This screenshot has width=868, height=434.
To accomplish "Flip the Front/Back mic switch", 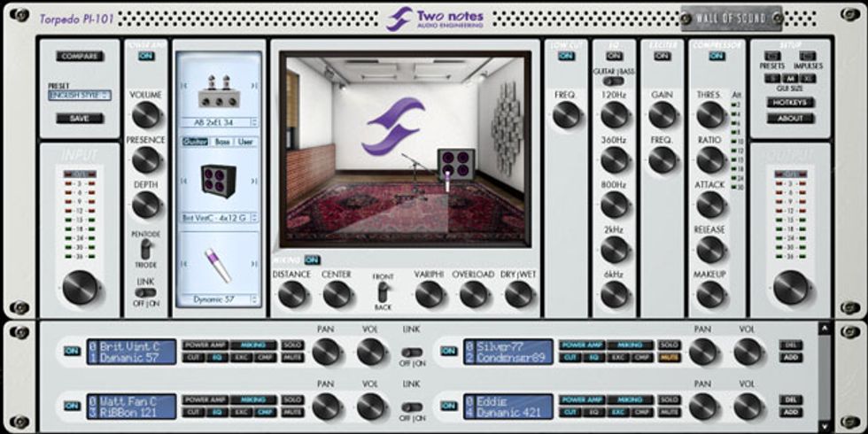I will coord(383,292).
